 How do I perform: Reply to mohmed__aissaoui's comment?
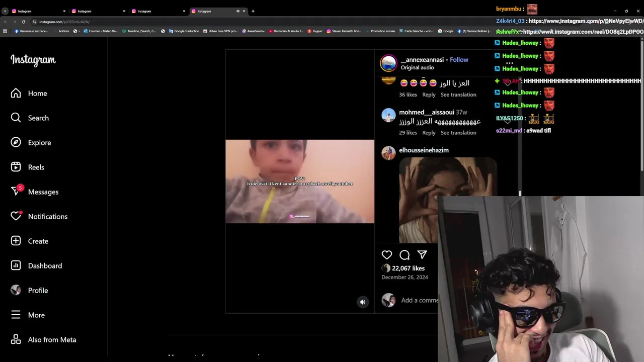pos(429,133)
